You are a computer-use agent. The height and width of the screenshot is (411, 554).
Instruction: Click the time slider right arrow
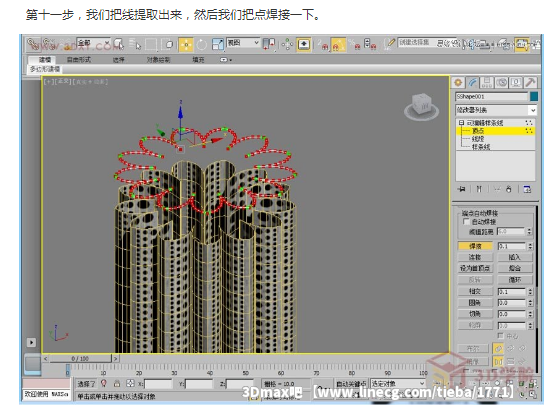[x=116, y=359]
